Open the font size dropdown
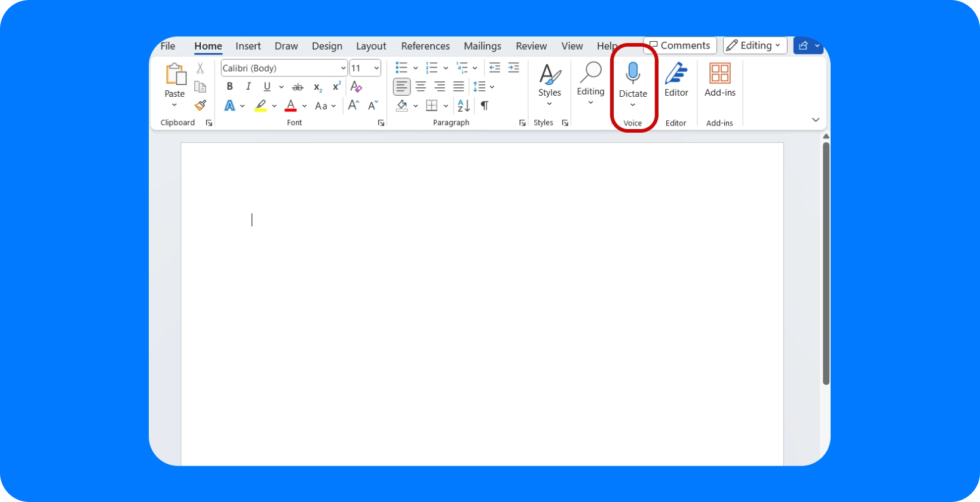 (x=376, y=68)
